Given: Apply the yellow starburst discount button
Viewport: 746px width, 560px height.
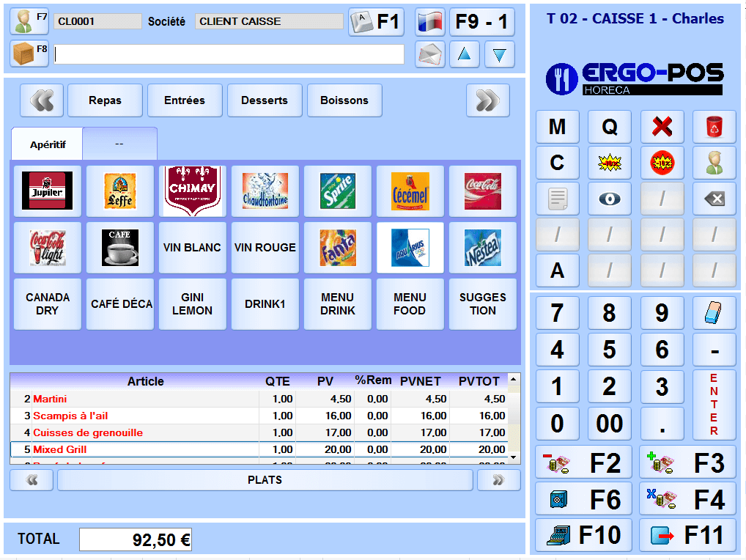Looking at the screenshot, I should pyautogui.click(x=610, y=163).
